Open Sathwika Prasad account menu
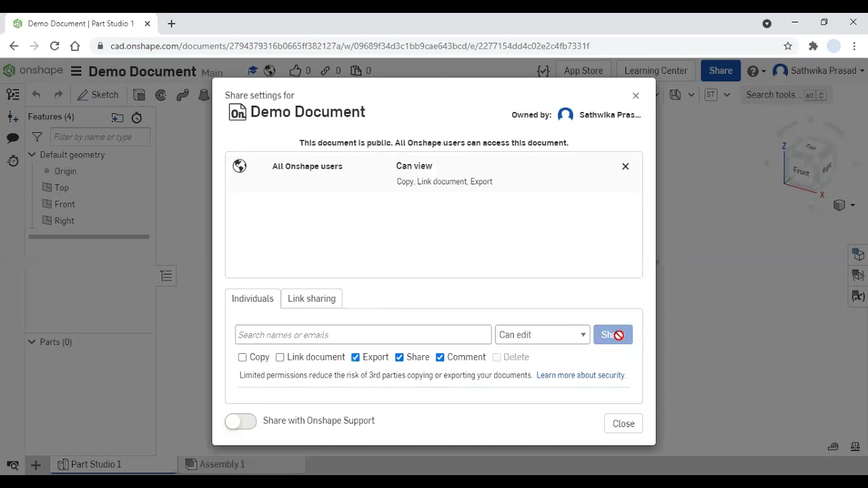 [818, 70]
